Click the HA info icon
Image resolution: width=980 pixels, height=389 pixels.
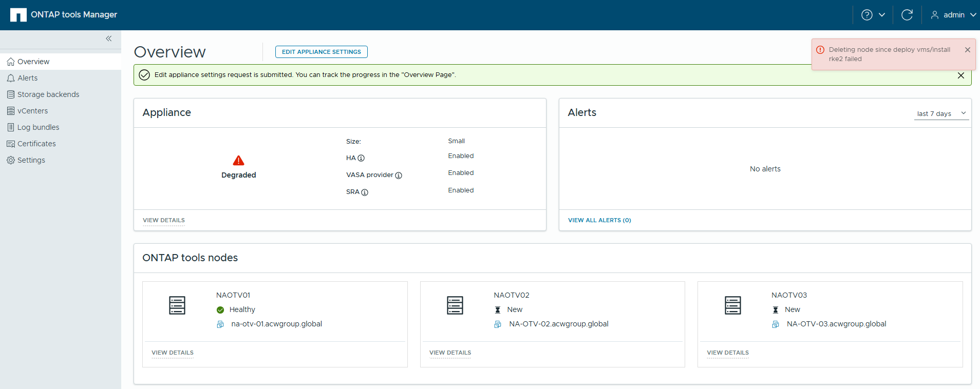pos(361,158)
